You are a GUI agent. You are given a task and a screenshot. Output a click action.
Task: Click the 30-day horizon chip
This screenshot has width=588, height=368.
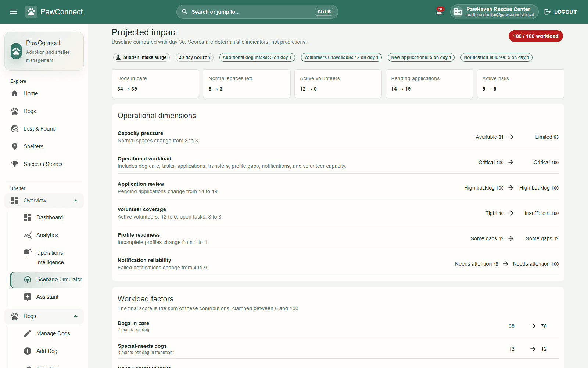194,57
